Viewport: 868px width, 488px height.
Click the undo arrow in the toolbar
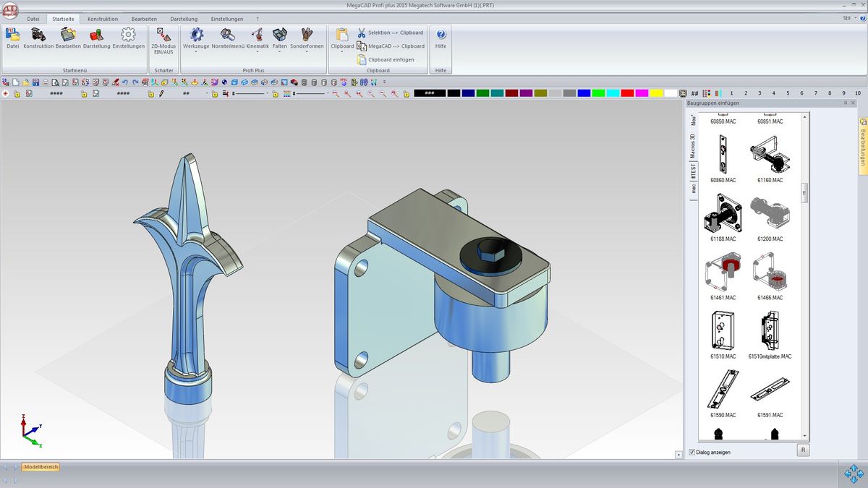(x=125, y=82)
